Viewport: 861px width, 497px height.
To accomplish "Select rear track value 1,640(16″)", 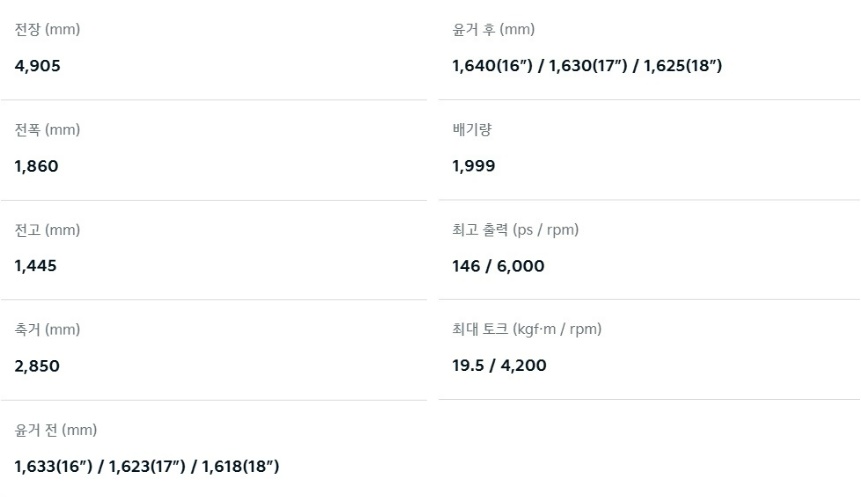I will (x=494, y=66).
